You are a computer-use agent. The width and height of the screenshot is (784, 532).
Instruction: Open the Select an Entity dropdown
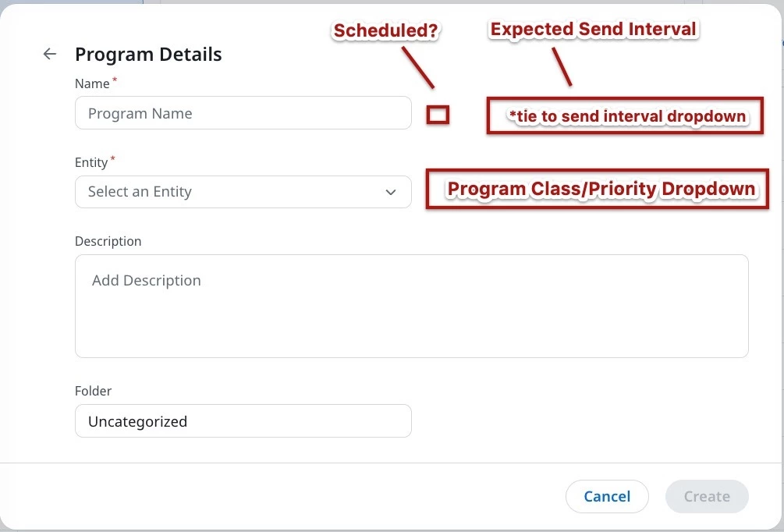(x=243, y=191)
